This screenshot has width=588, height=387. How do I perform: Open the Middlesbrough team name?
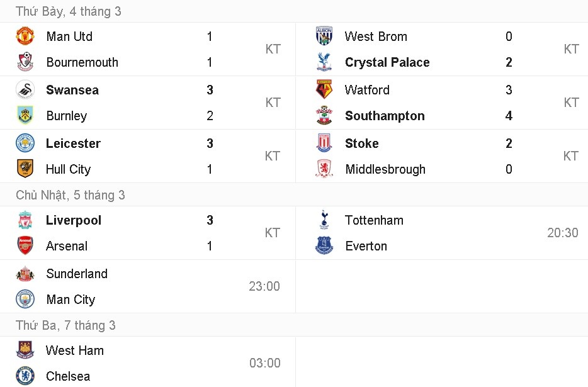385,169
